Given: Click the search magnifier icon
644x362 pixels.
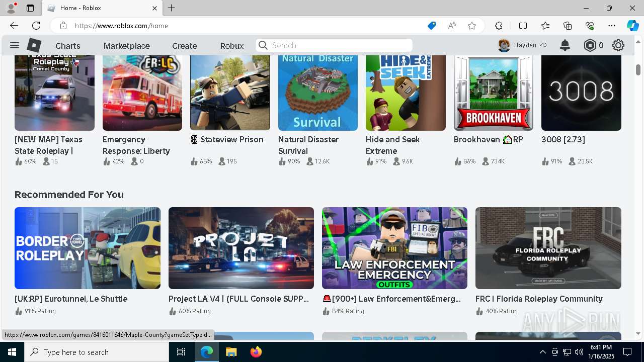Looking at the screenshot, I should (x=263, y=45).
